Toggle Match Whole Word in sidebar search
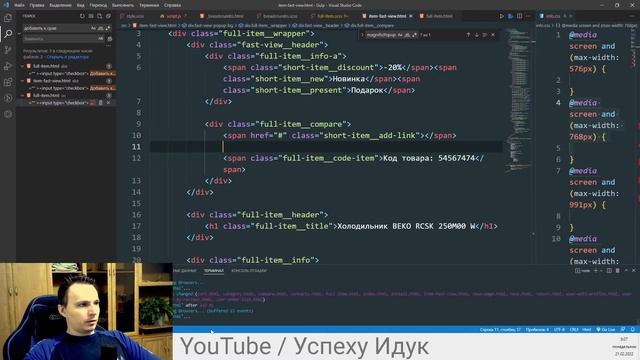 [100, 28]
